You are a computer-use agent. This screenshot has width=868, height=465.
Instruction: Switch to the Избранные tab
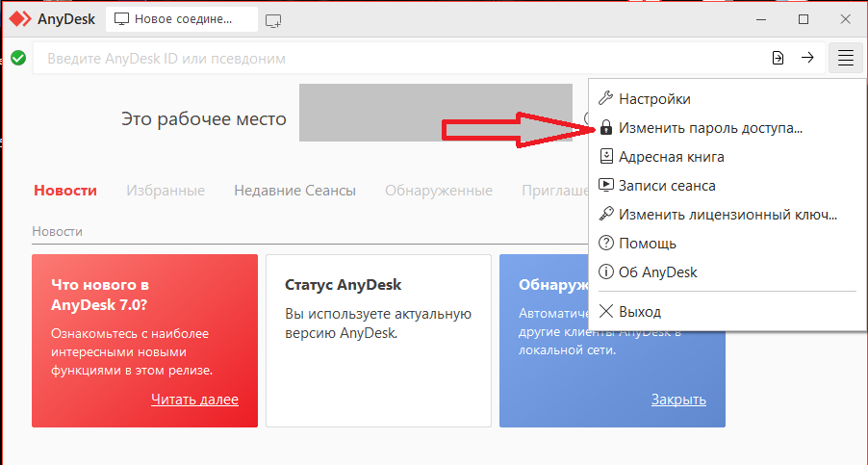pyautogui.click(x=165, y=191)
